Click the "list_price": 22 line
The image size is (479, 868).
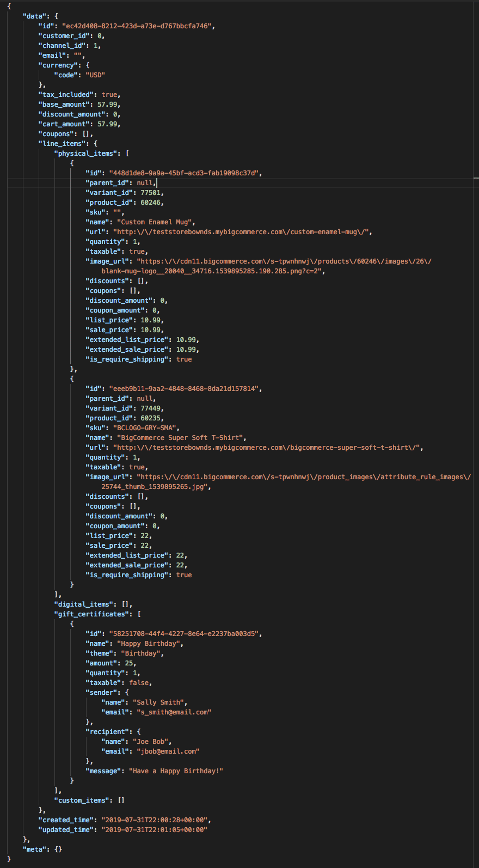[x=119, y=536]
